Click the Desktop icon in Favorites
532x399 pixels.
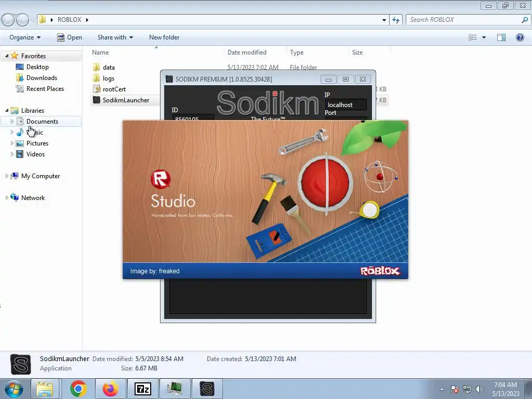click(x=20, y=67)
